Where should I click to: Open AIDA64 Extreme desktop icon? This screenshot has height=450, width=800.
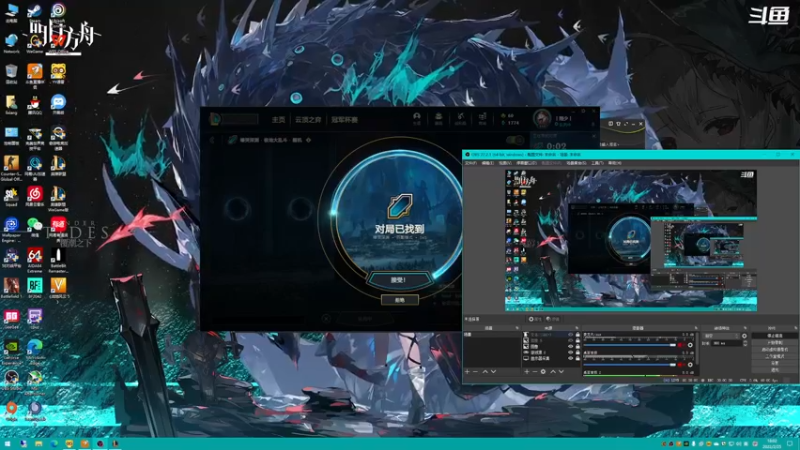click(35, 259)
